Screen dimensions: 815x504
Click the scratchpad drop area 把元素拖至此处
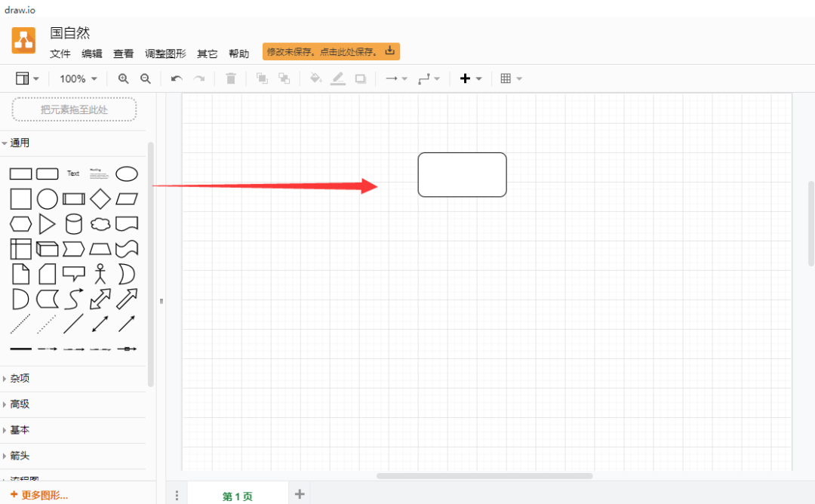[x=74, y=109]
